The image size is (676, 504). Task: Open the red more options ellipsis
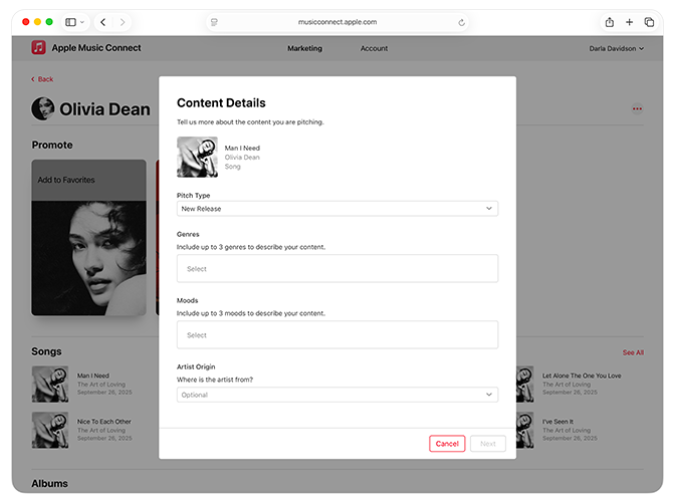pyautogui.click(x=637, y=109)
